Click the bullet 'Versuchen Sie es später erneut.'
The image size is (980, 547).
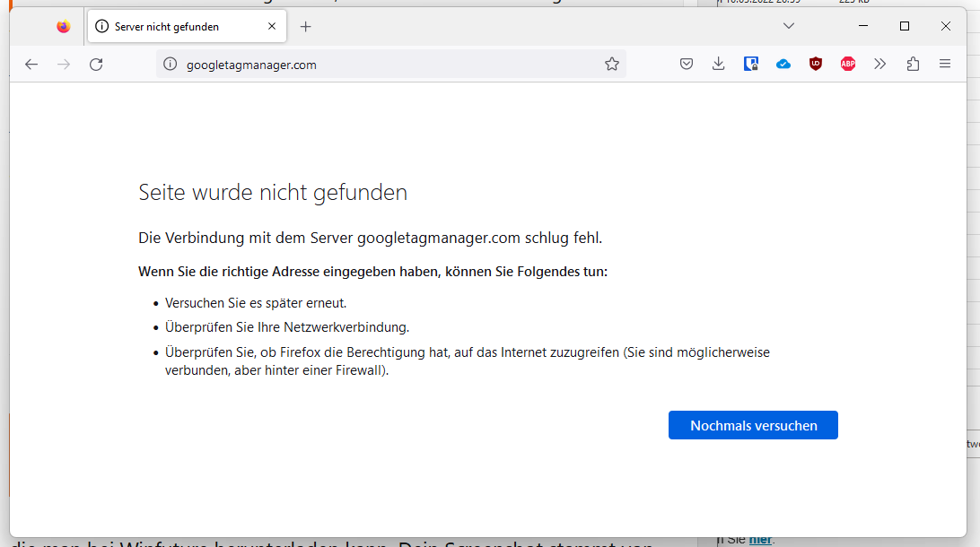pos(256,303)
